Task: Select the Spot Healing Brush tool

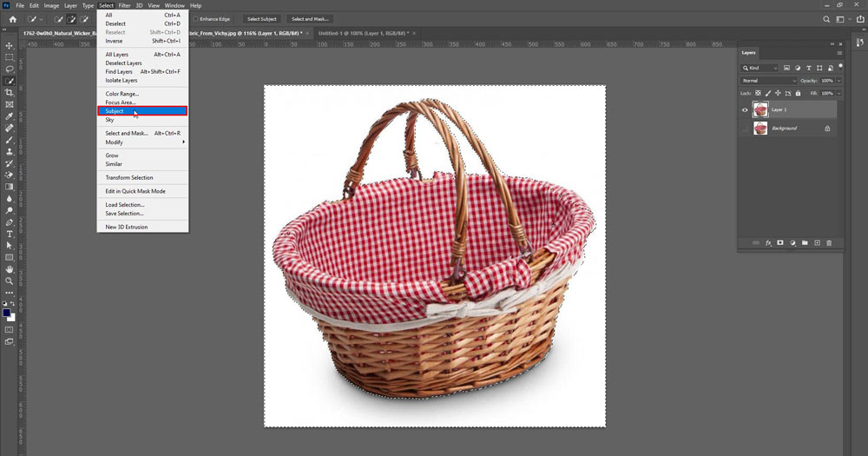Action: coord(10,128)
